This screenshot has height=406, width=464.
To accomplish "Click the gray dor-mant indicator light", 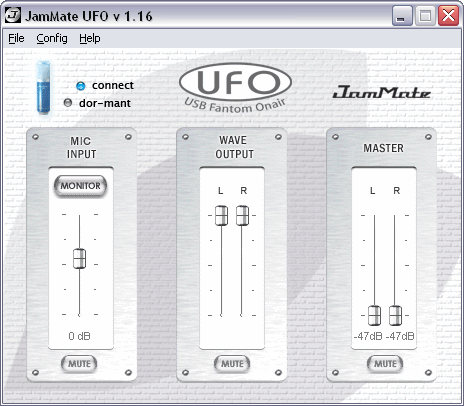I will pos(68,103).
